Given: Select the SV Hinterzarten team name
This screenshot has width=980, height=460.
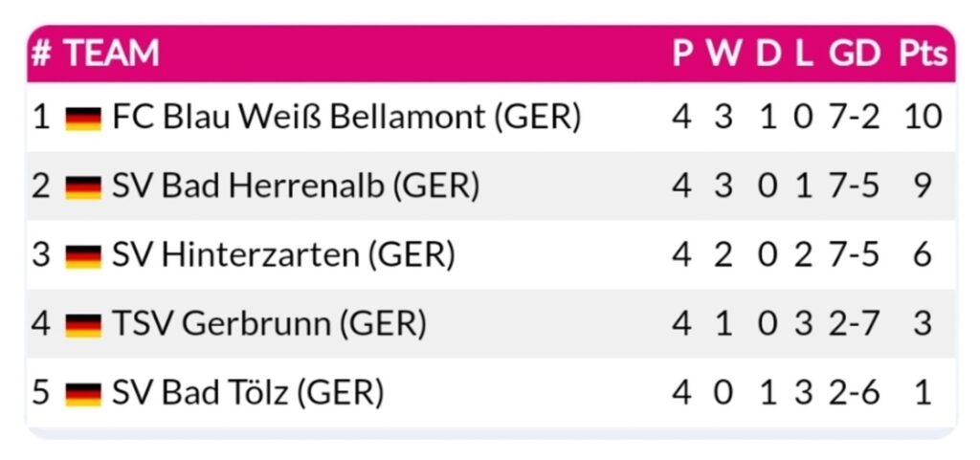Looking at the screenshot, I should point(283,255).
